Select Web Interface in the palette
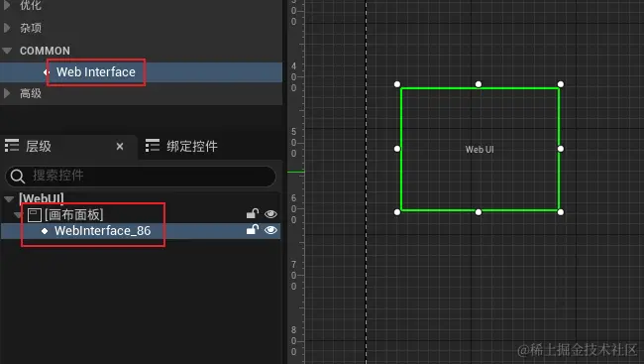This screenshot has width=644, height=364. point(96,72)
